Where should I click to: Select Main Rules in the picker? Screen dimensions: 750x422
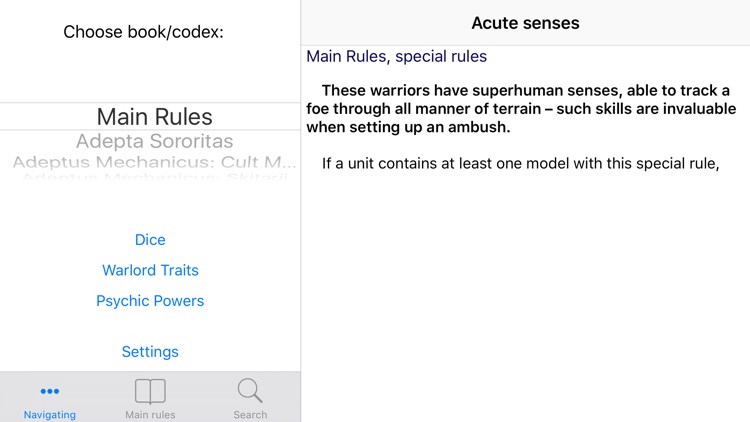(x=154, y=117)
